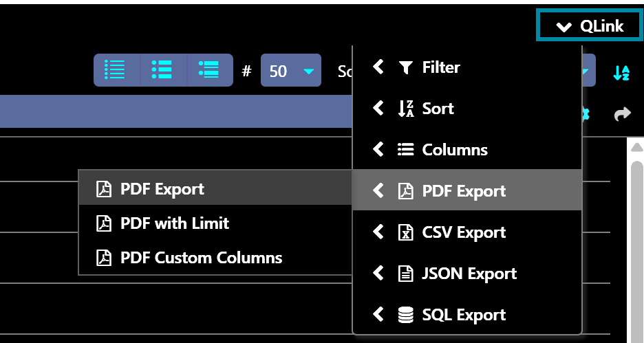The height and width of the screenshot is (343, 644).
Task: Select CSV Export from the menu
Action: [463, 232]
